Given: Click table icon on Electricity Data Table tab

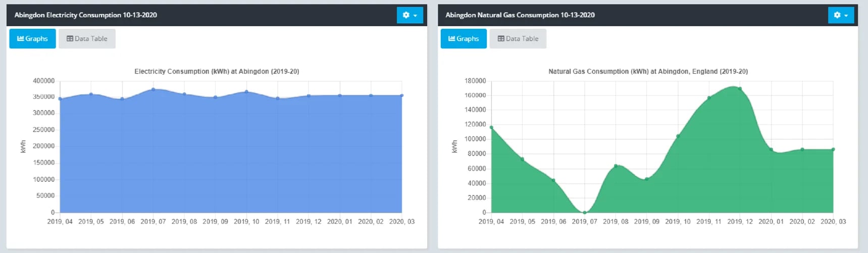Looking at the screenshot, I should click(70, 39).
